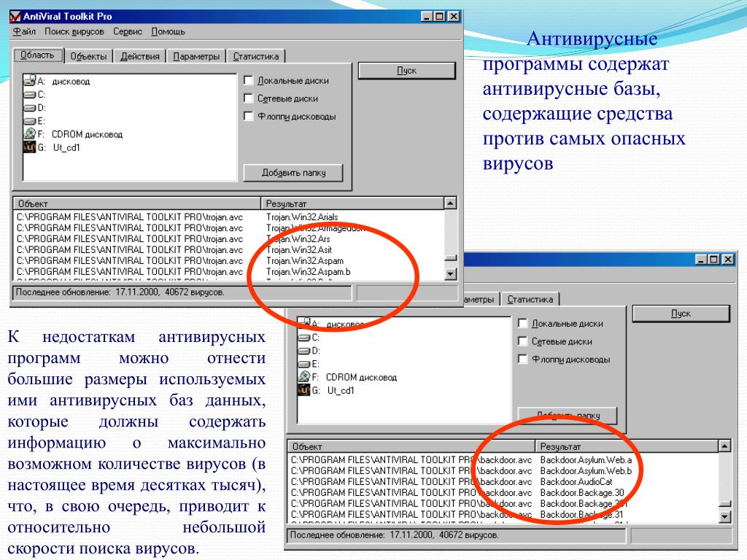The height and width of the screenshot is (560, 747).
Task: Switch to the Параметры tab in top window
Action: [x=196, y=56]
